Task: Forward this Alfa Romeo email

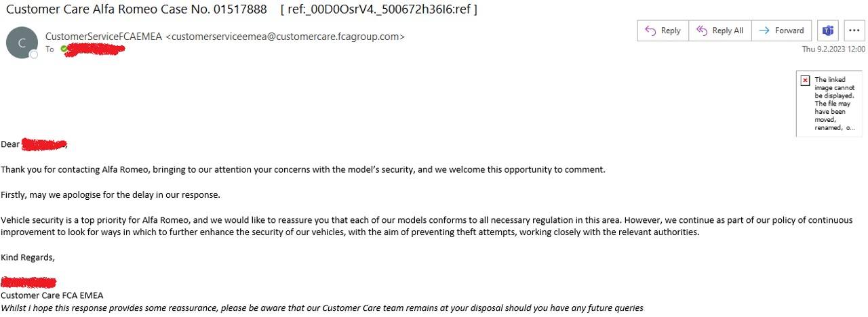Action: click(781, 30)
